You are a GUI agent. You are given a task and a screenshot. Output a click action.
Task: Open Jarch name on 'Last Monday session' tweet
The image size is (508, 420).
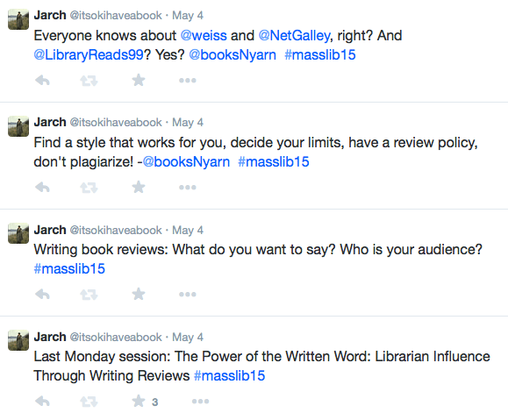[50, 337]
